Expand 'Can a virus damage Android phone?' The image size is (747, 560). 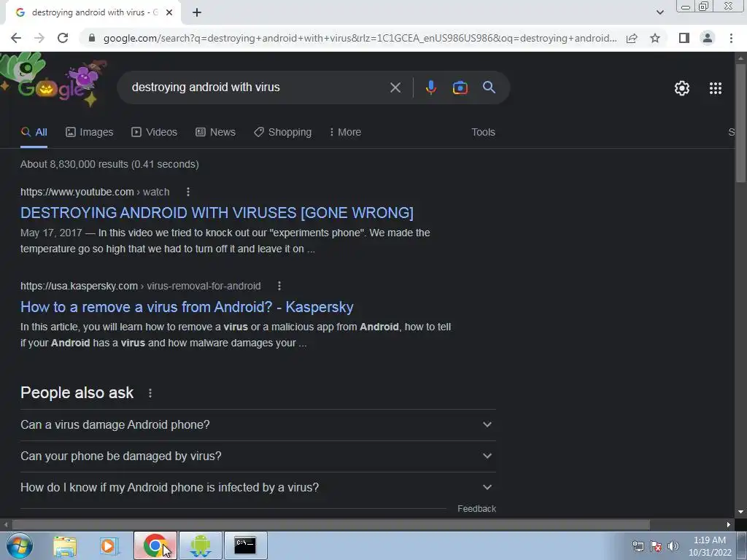click(258, 425)
